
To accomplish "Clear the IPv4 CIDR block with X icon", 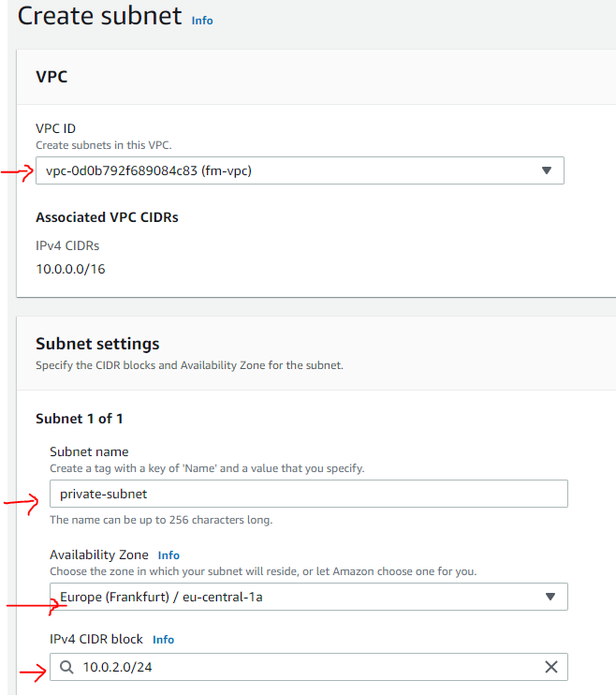I will pyautogui.click(x=551, y=667).
